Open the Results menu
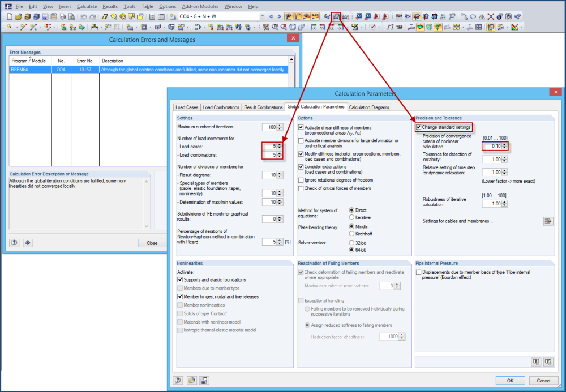566x392 pixels. [x=110, y=6]
